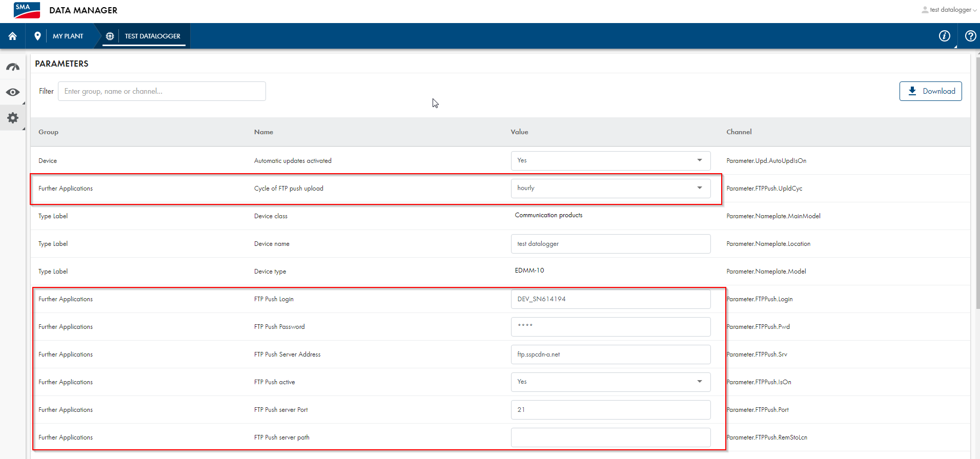
Task: Open the information icon in top bar
Action: [x=944, y=36]
